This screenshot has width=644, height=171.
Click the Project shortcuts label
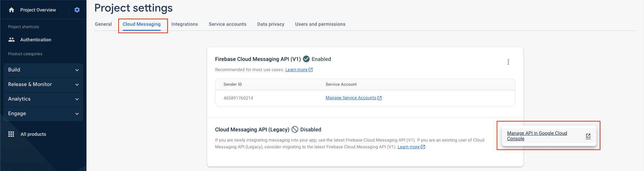tap(24, 27)
